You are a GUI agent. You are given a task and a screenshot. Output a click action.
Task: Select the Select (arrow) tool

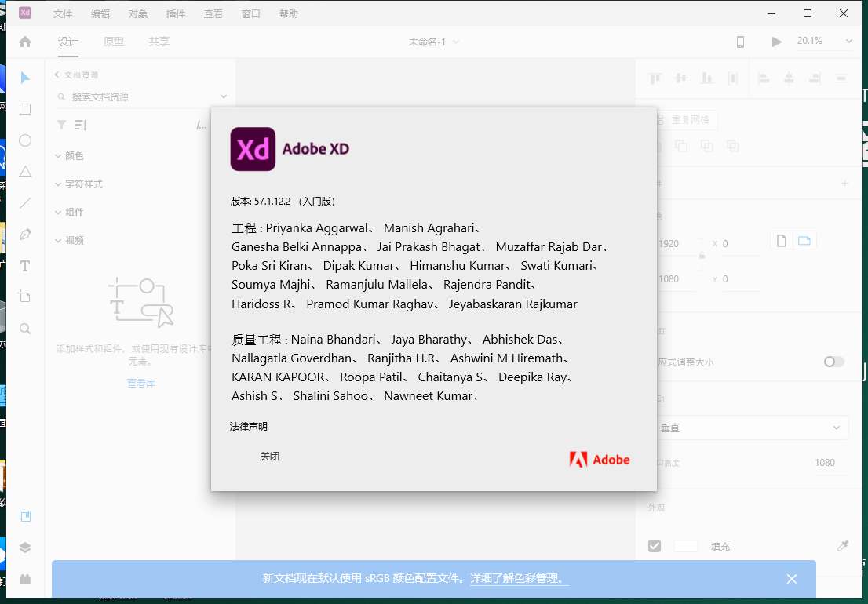point(25,78)
